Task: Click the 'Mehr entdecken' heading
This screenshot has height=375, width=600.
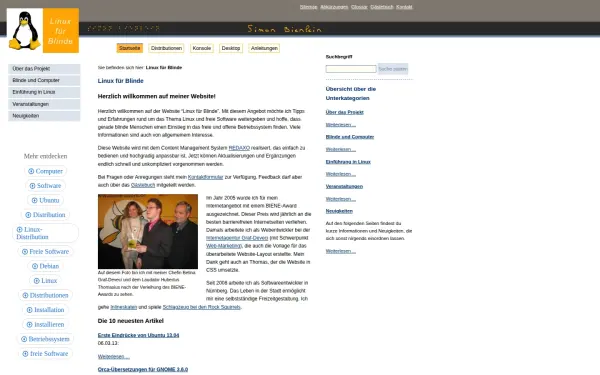Action: coord(46,156)
